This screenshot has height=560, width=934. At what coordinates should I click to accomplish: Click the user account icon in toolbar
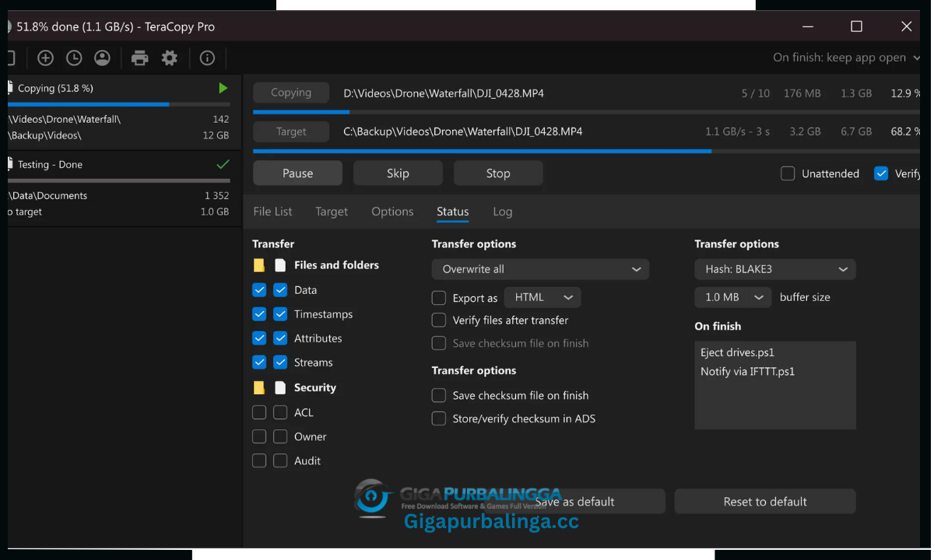(x=102, y=58)
